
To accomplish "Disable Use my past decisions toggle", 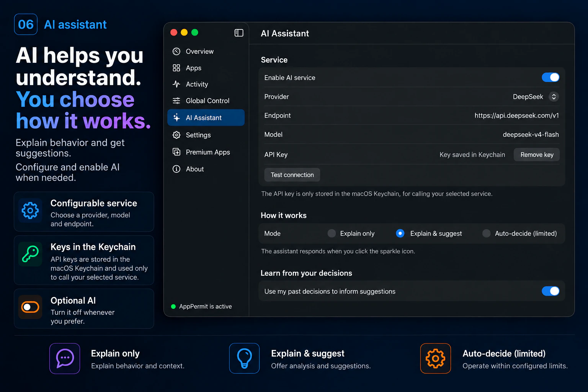I will 550,291.
